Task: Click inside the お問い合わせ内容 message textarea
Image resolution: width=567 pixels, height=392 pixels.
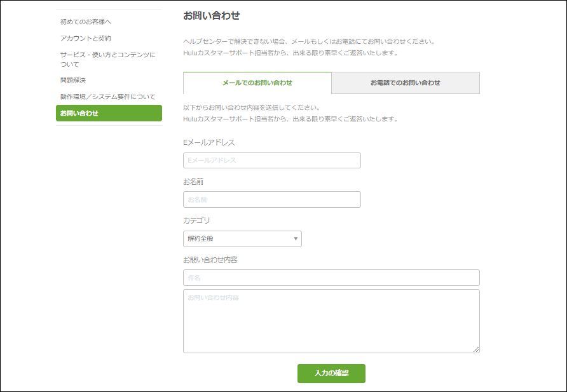Action: [331, 321]
